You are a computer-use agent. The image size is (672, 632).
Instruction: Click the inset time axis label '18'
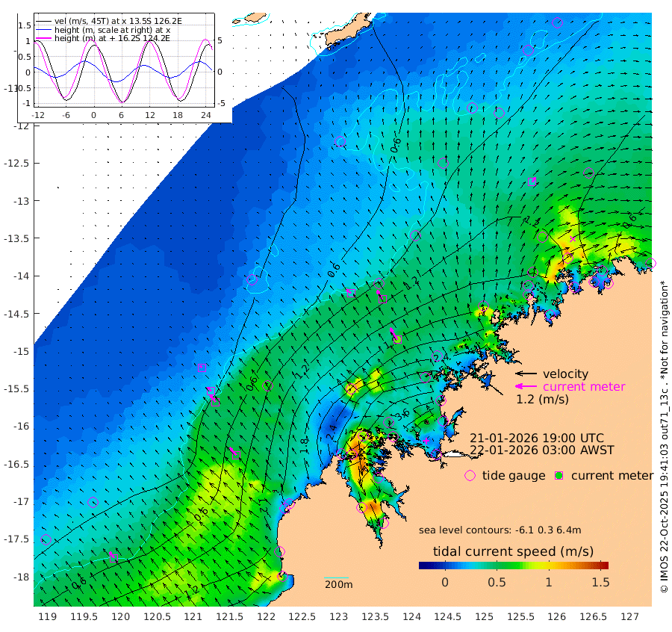click(x=178, y=115)
